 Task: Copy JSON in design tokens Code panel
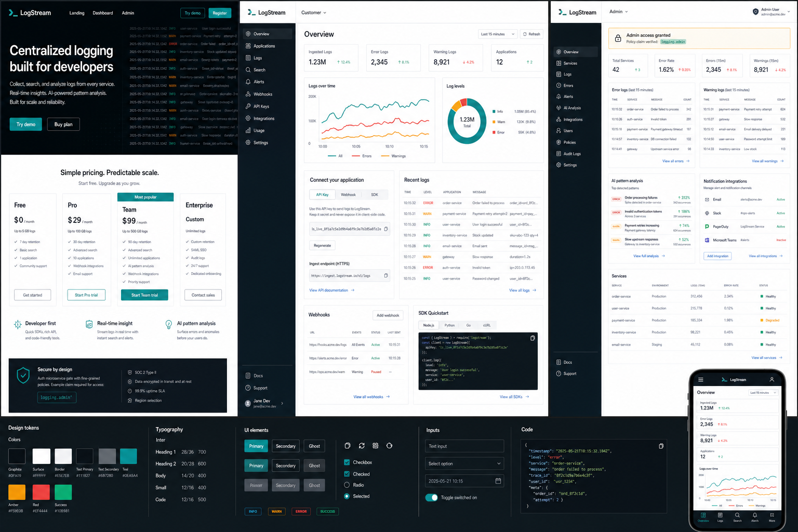[661, 446]
